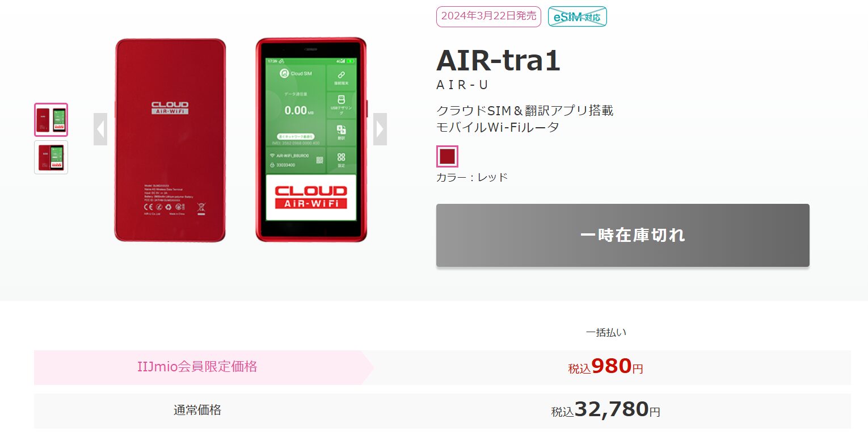Image resolution: width=868 pixels, height=444 pixels.
Task: Click the Cloud SIM icon on device screen
Action: coord(285,73)
